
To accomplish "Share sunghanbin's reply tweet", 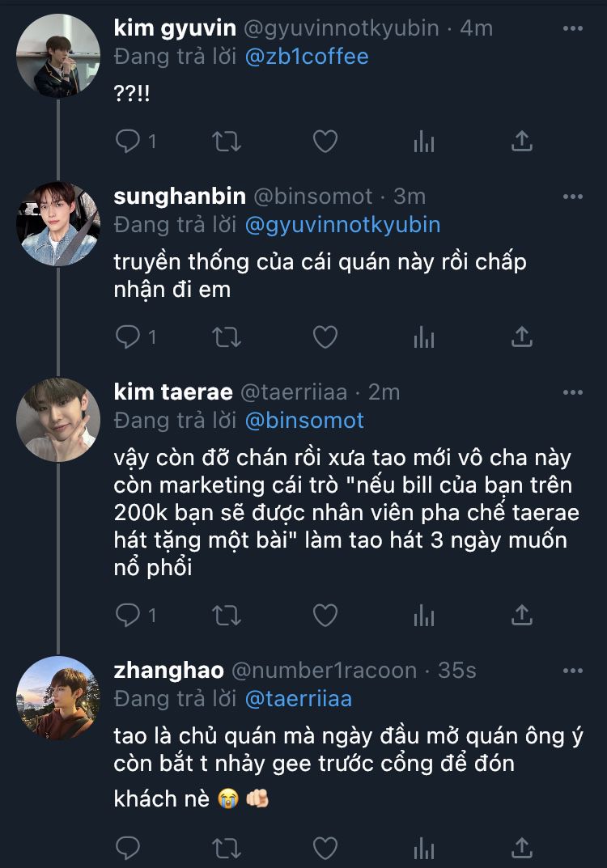I will coord(523,337).
